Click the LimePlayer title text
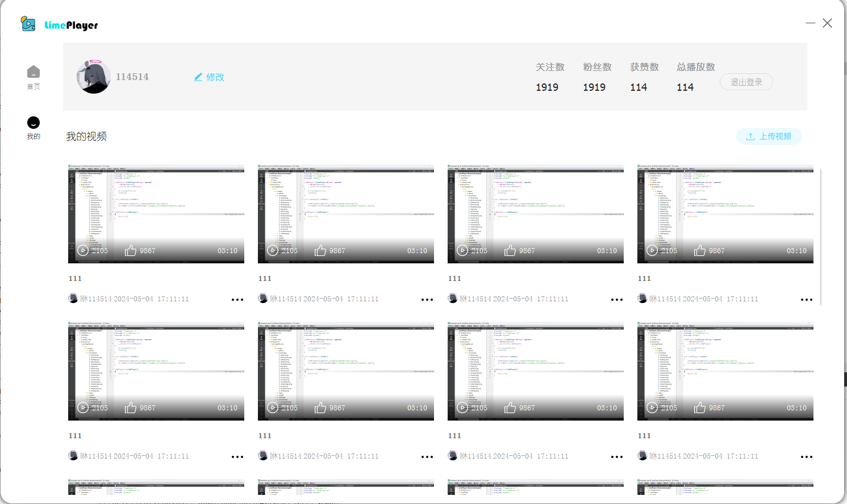 tap(71, 25)
